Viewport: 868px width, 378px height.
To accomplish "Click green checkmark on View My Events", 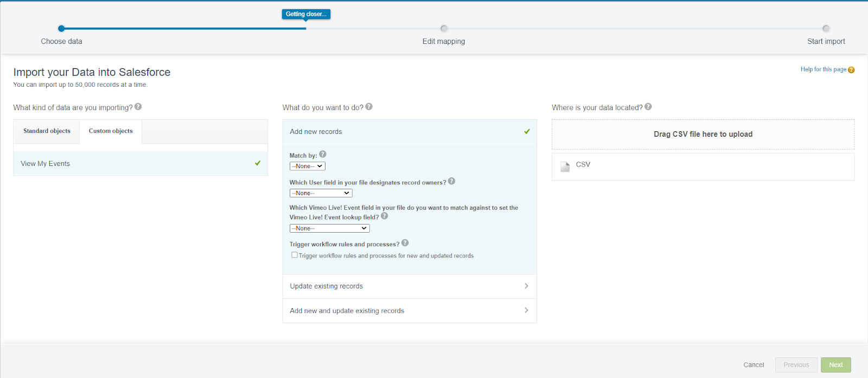I will [x=258, y=163].
